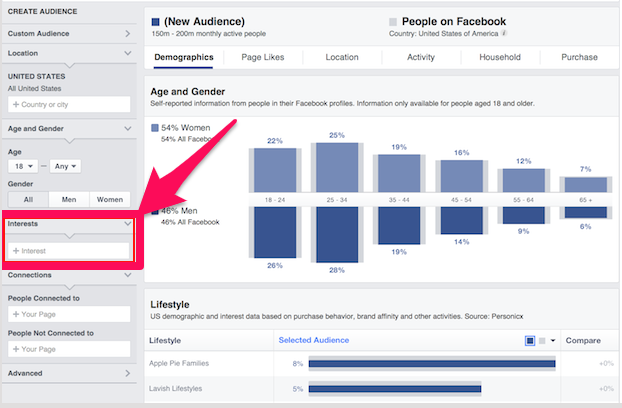Click the Apple Pie Families row label
This screenshot has height=408, width=622.
click(x=179, y=363)
